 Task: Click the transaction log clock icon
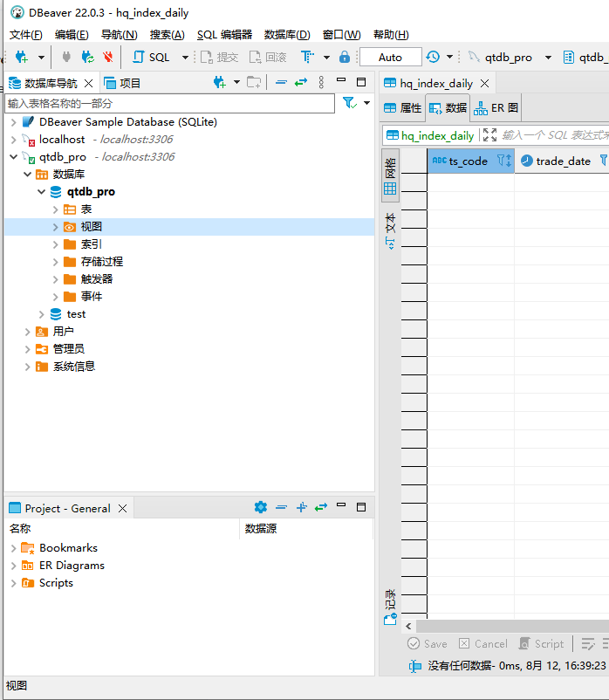point(434,58)
